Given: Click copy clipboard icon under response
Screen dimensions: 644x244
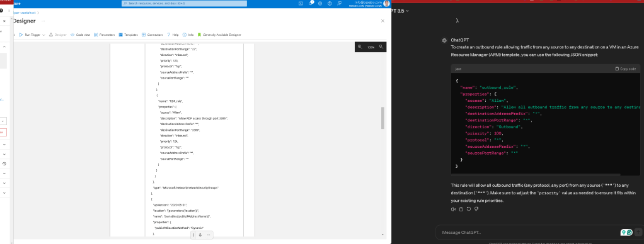Looking at the screenshot, I should [461, 209].
